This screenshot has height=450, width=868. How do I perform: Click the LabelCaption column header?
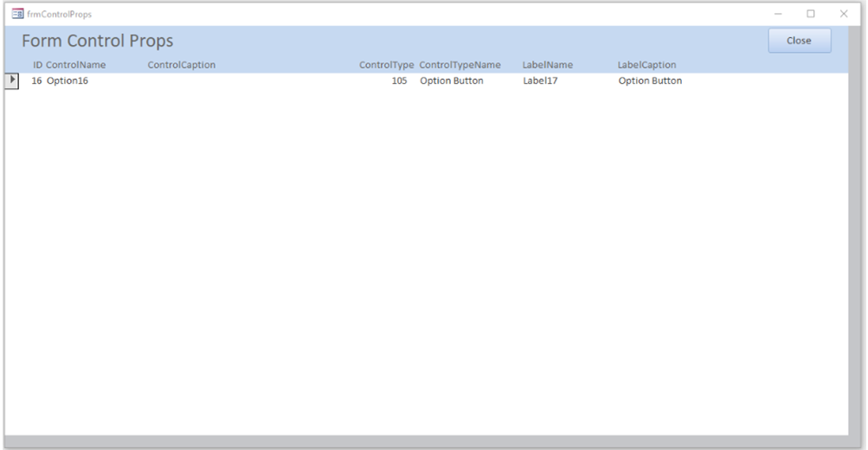[x=646, y=65]
